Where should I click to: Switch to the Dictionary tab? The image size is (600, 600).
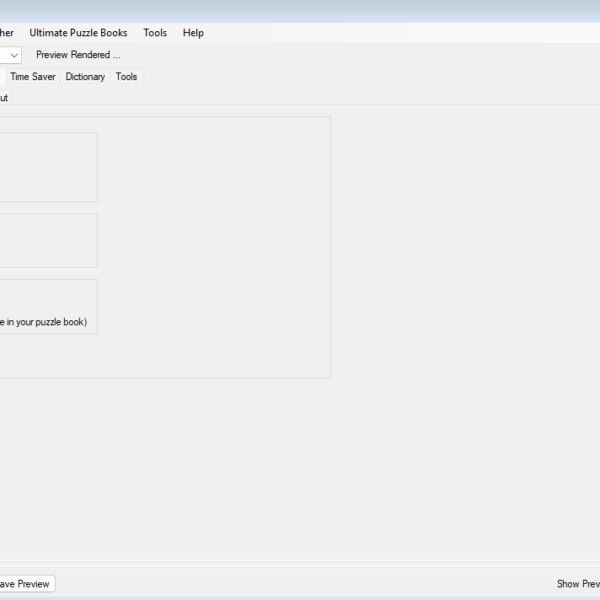[x=85, y=76]
